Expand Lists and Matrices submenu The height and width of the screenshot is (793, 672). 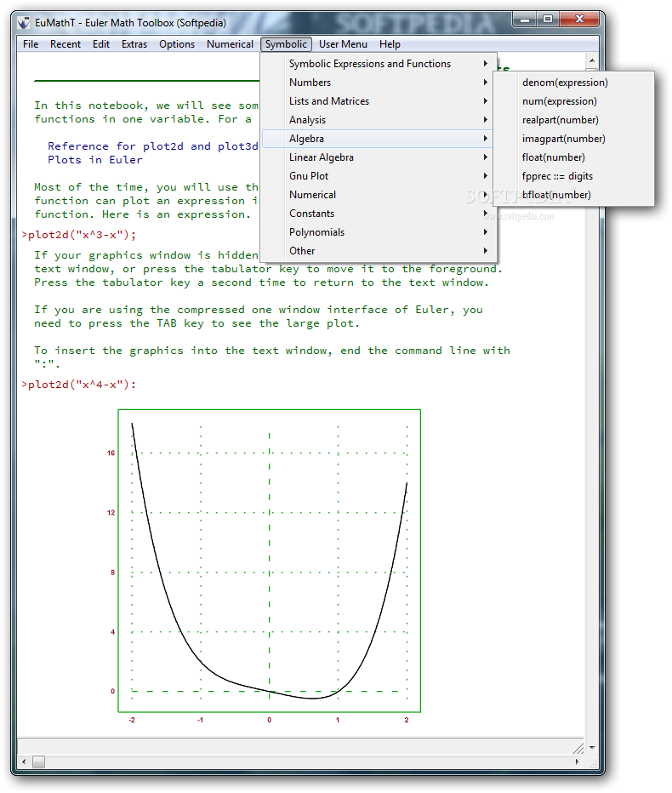(379, 101)
